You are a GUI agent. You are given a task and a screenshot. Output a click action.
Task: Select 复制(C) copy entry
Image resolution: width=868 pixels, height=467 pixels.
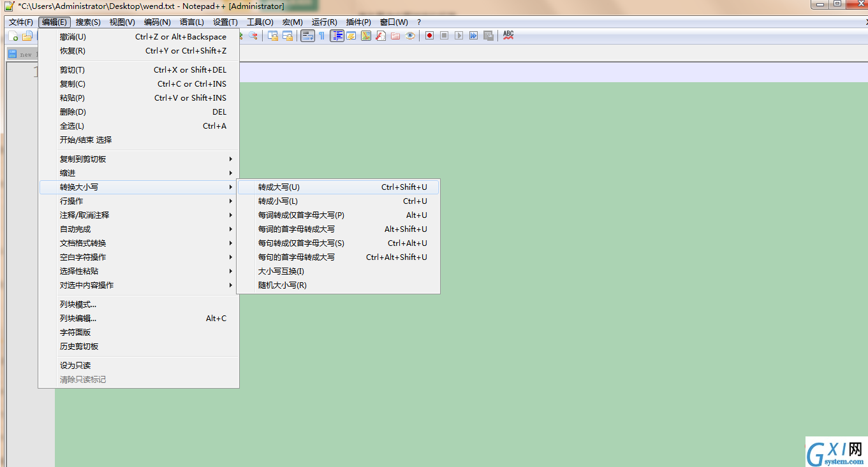[x=138, y=84]
